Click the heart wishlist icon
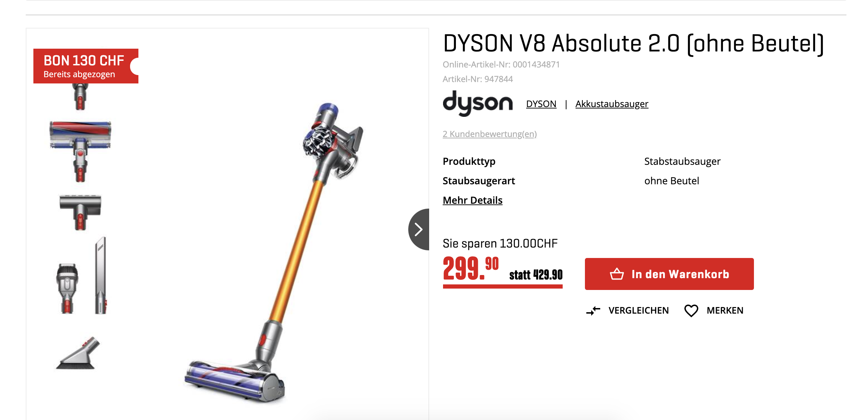This screenshot has width=868, height=420. click(x=691, y=310)
